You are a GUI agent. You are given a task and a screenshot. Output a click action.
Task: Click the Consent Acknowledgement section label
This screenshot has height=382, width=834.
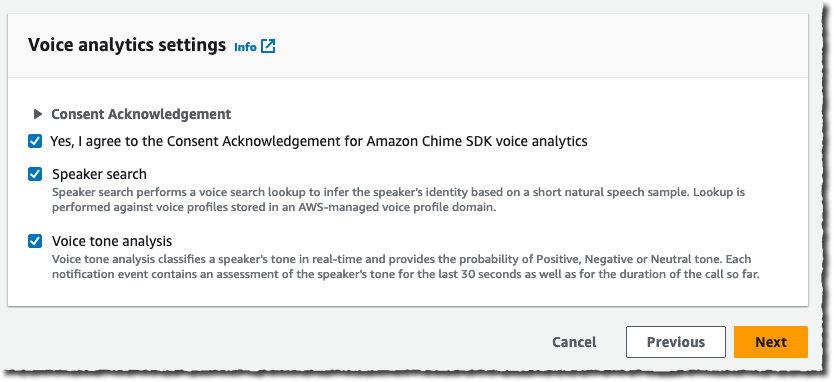click(x=141, y=114)
